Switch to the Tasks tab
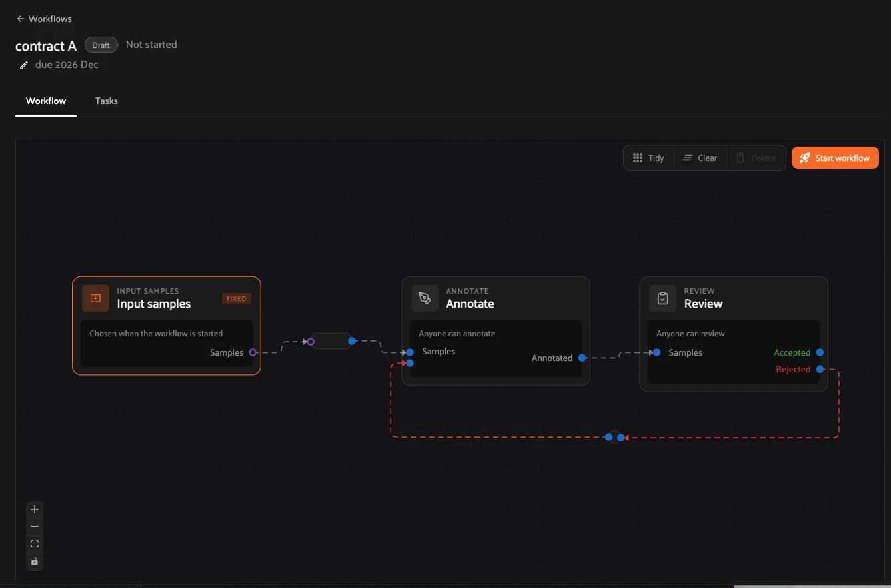The height and width of the screenshot is (588, 891). [107, 101]
